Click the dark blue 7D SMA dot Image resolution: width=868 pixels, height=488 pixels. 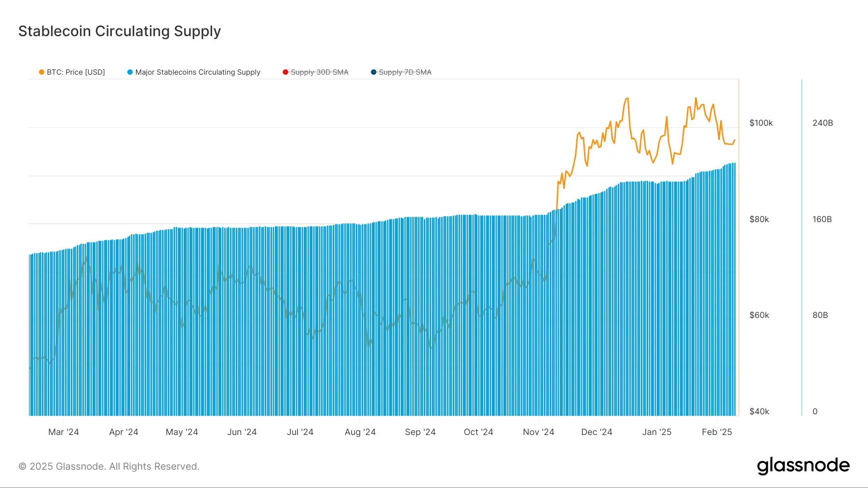373,72
